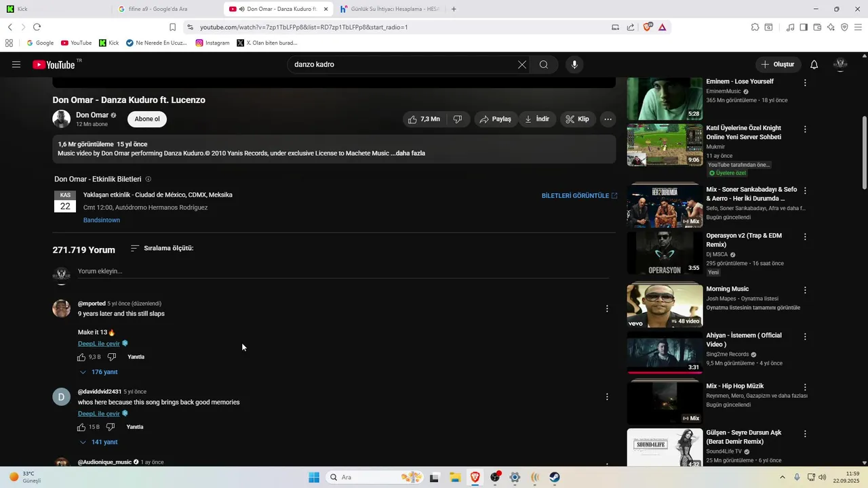
Task: Click the browser address bar URL
Action: [304, 27]
